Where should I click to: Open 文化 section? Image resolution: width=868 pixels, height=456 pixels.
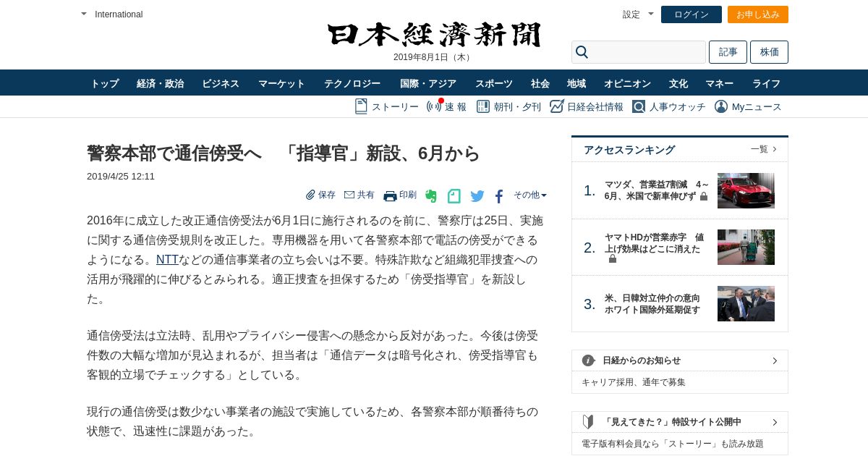click(678, 83)
